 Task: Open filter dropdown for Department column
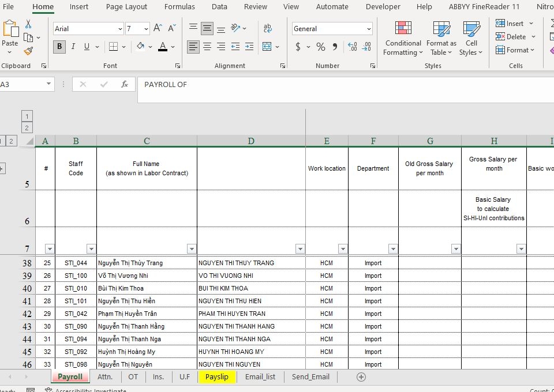[393, 249]
